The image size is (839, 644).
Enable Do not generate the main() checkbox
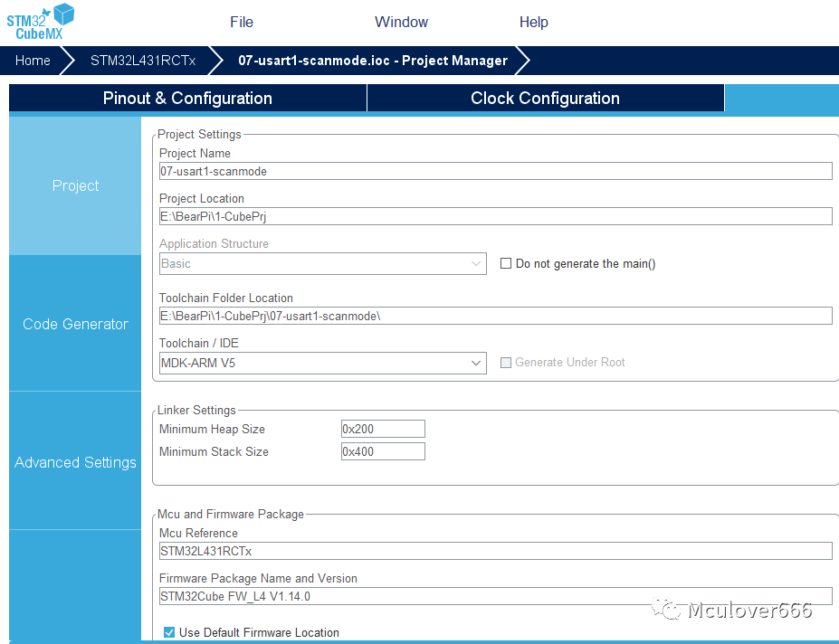(506, 263)
